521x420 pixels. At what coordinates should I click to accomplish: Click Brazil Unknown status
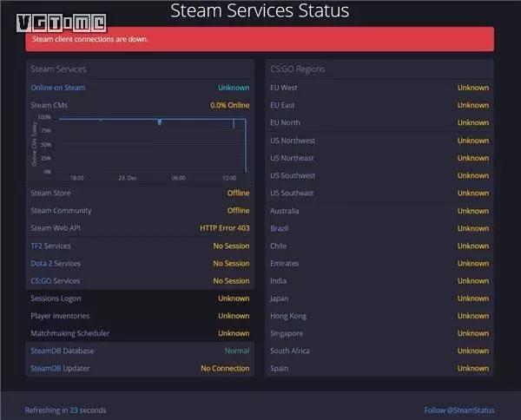coord(473,228)
